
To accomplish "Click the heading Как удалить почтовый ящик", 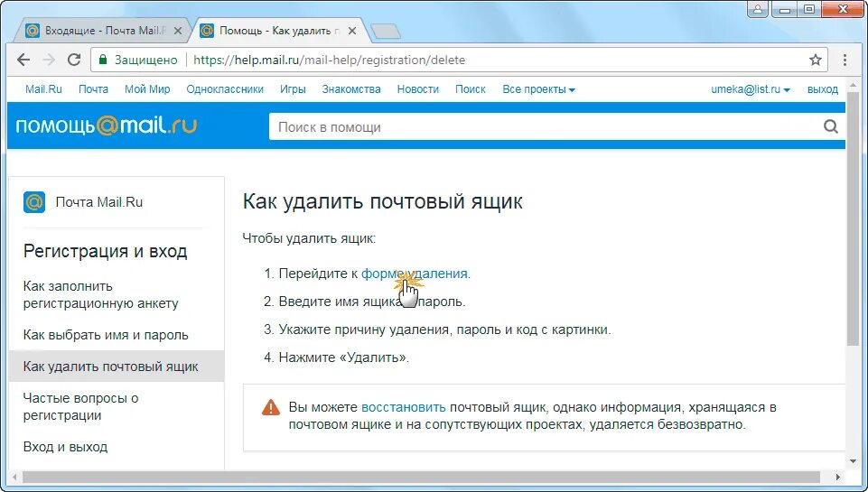I will (x=383, y=201).
